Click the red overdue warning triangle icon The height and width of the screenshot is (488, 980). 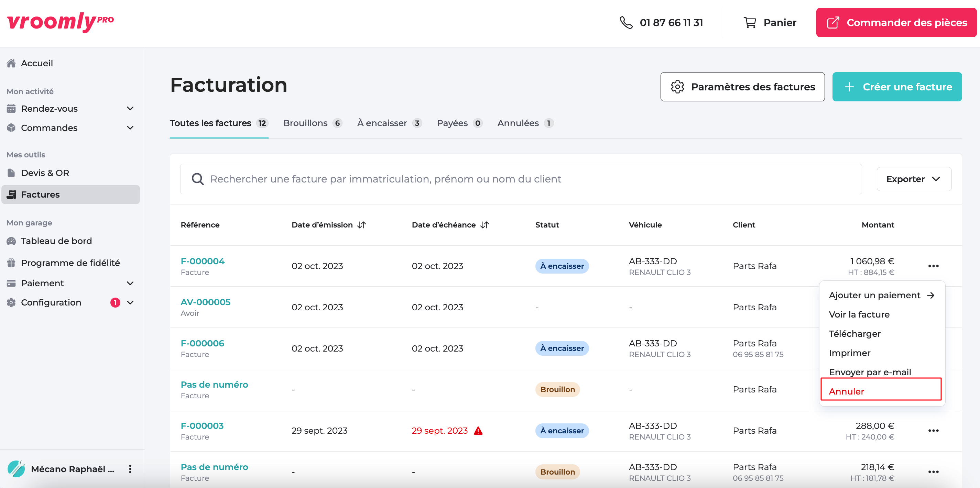tap(478, 431)
